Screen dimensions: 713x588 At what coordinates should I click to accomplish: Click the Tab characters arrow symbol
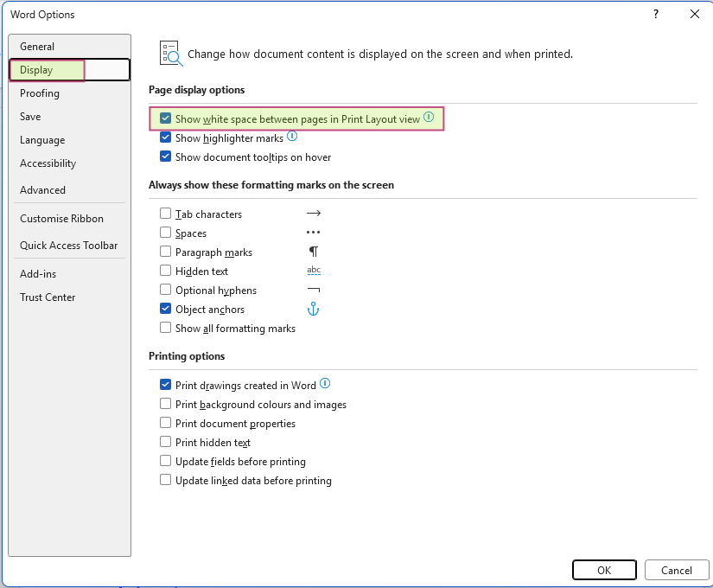coord(314,214)
